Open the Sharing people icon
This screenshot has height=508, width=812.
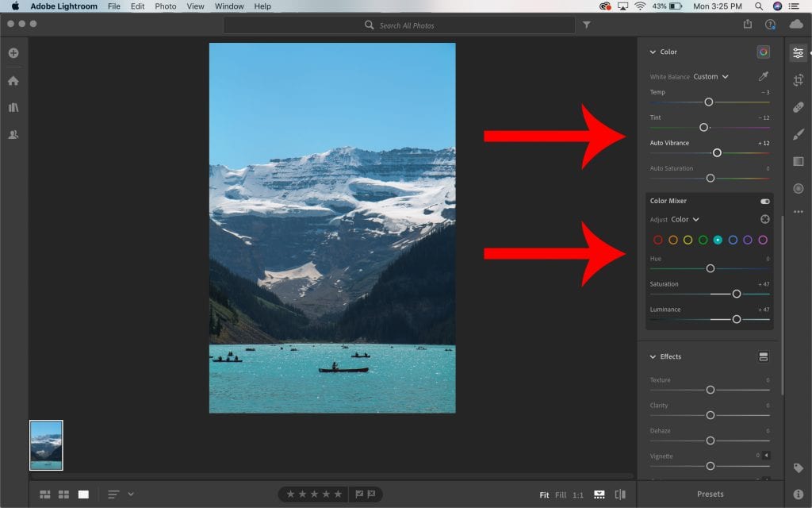pyautogui.click(x=13, y=134)
